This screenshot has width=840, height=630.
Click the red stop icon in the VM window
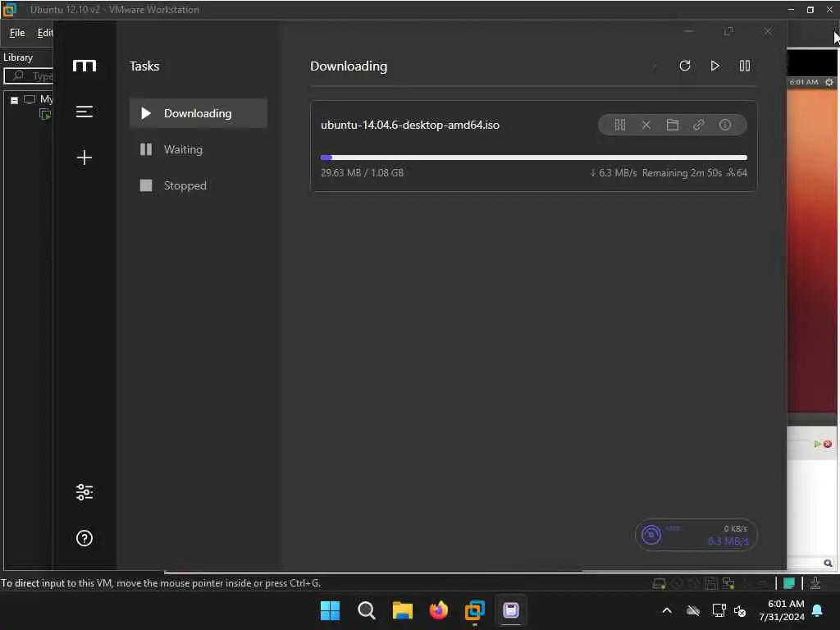828,444
